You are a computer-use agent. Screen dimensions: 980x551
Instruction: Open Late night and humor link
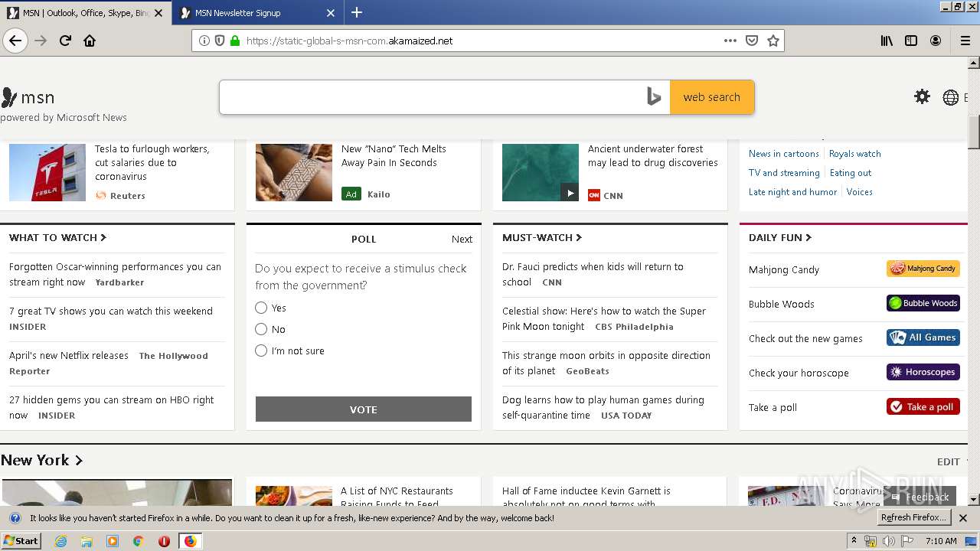point(792,192)
